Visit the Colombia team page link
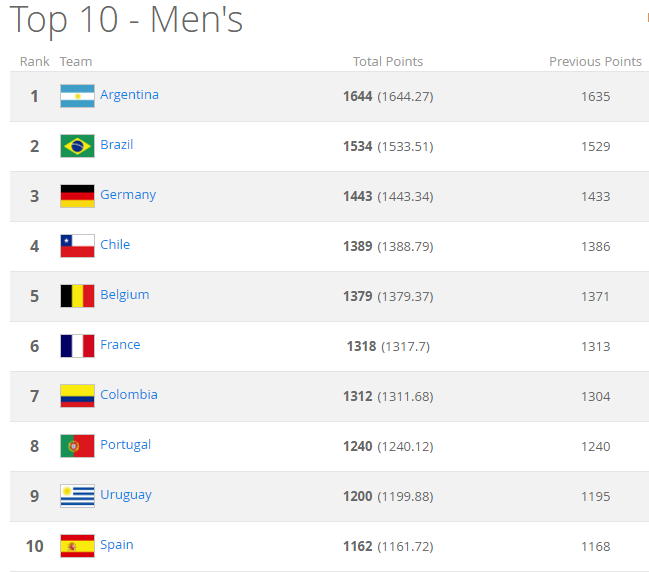The width and height of the screenshot is (649, 572). point(129,394)
